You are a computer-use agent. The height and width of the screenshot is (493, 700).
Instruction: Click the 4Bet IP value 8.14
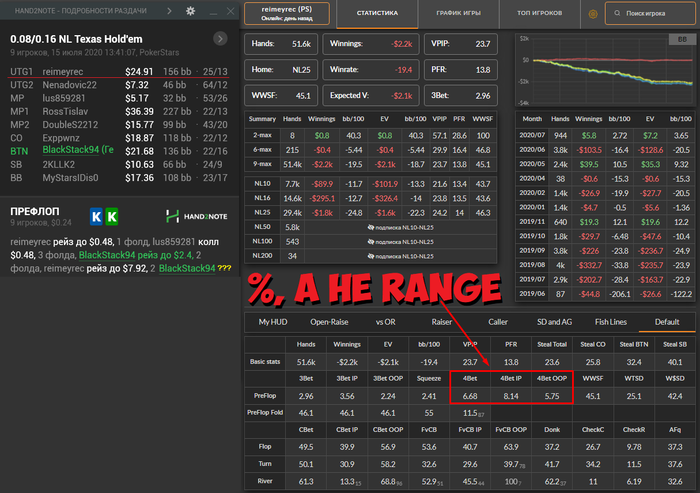click(x=511, y=396)
